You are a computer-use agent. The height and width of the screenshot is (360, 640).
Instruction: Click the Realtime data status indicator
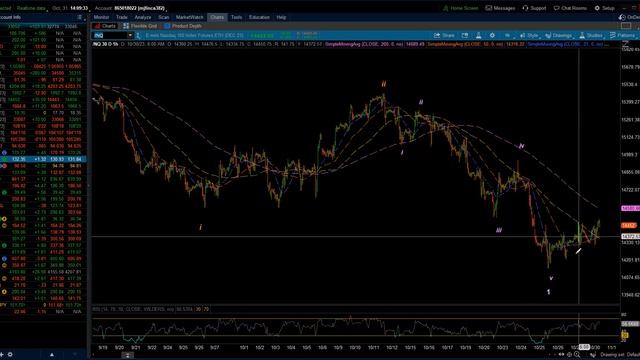pyautogui.click(x=32, y=8)
